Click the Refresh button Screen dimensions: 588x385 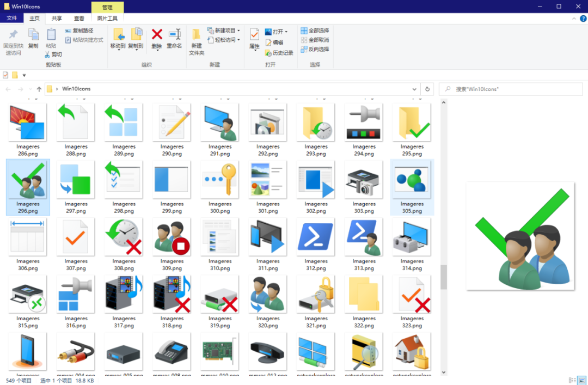[427, 89]
